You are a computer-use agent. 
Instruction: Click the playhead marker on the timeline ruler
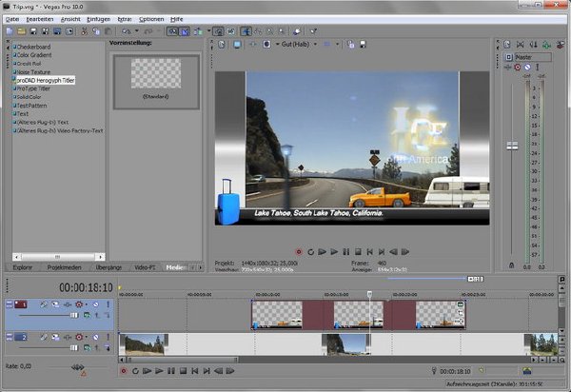coord(369,294)
